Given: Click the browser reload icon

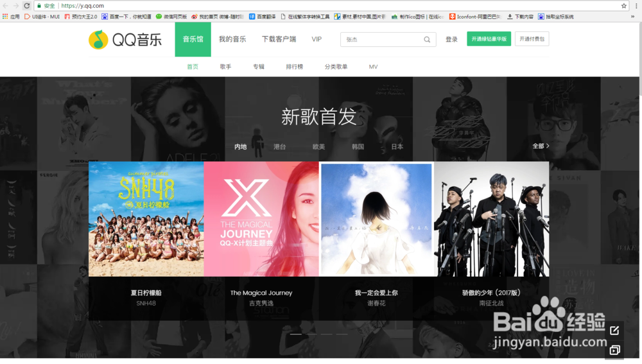Looking at the screenshot, I should (26, 6).
